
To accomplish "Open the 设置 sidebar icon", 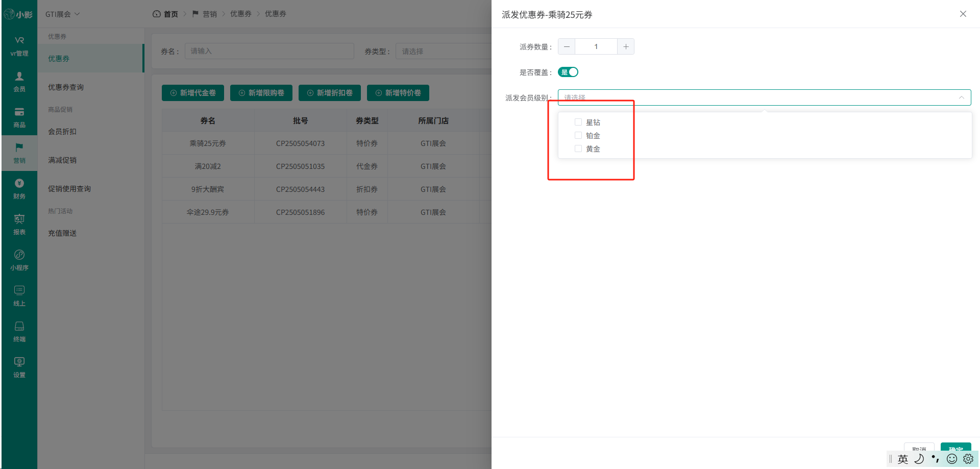I will [x=19, y=367].
